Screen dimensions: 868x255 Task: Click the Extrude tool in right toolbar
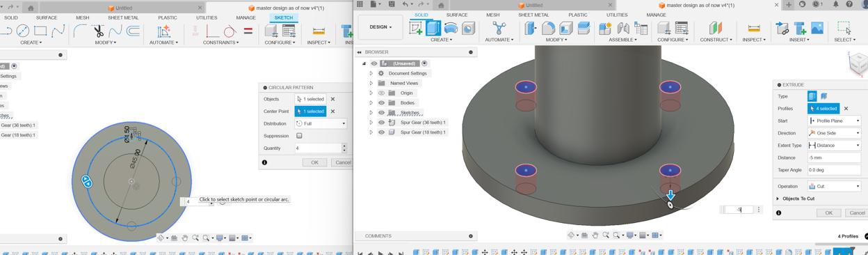(433, 29)
